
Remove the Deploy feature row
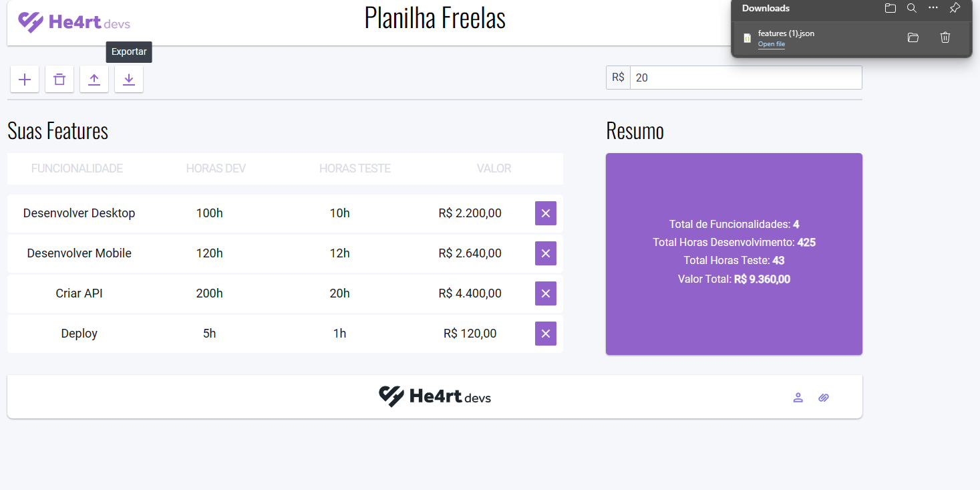click(x=545, y=333)
